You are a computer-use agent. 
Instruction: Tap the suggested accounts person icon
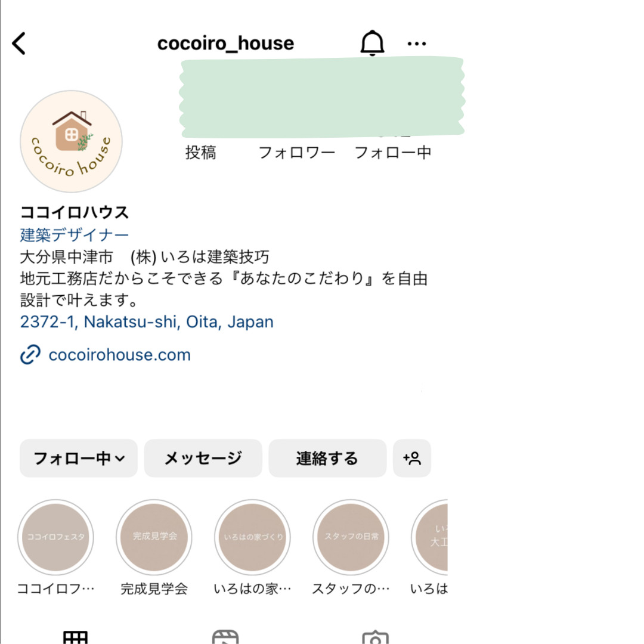click(x=412, y=459)
